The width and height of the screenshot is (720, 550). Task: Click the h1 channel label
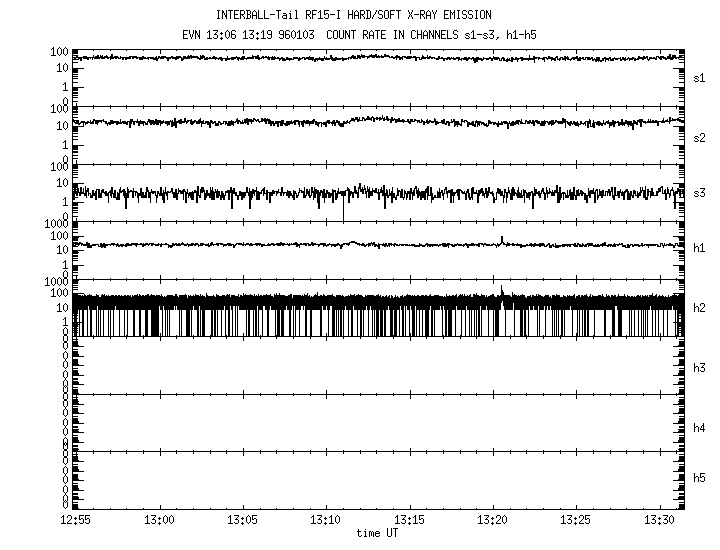point(700,249)
